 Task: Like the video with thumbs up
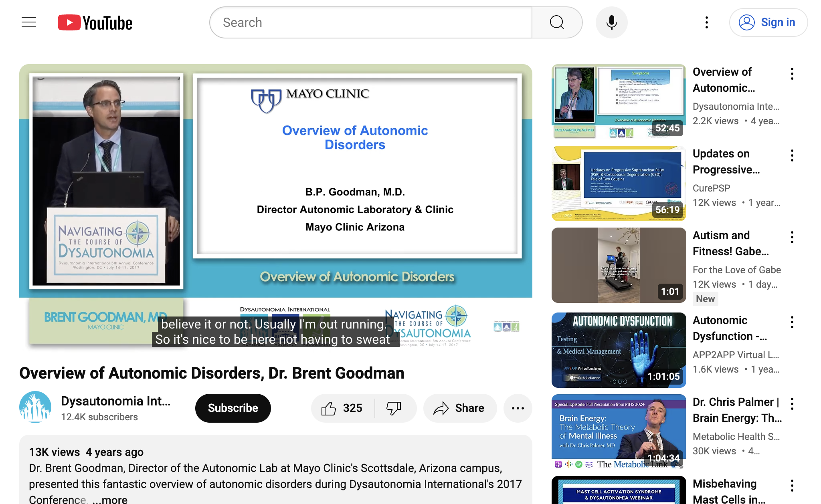[343, 408]
